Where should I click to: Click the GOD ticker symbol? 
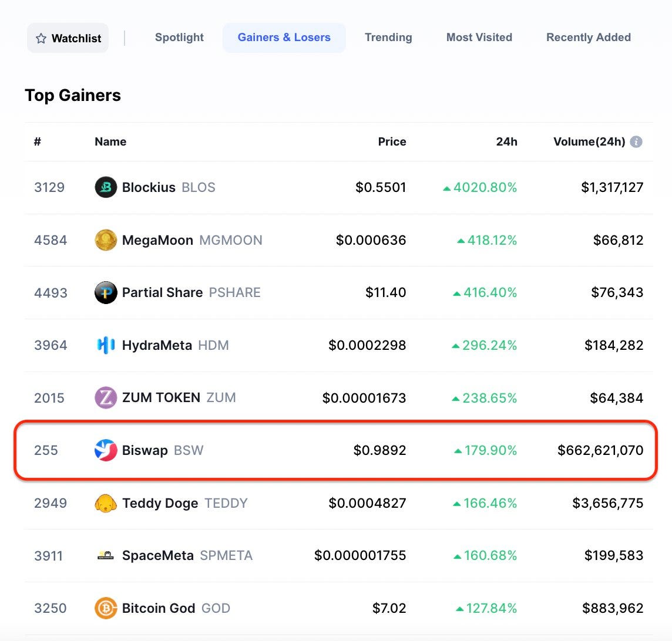(216, 608)
